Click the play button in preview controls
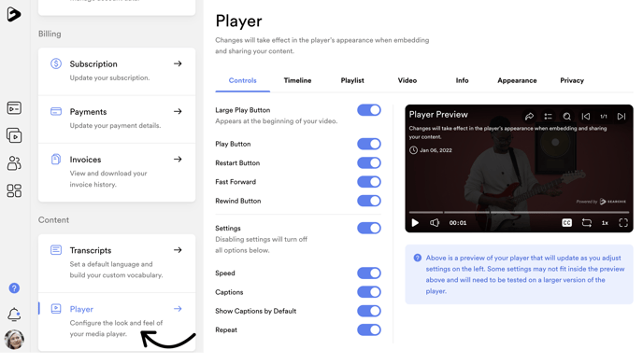 click(415, 223)
